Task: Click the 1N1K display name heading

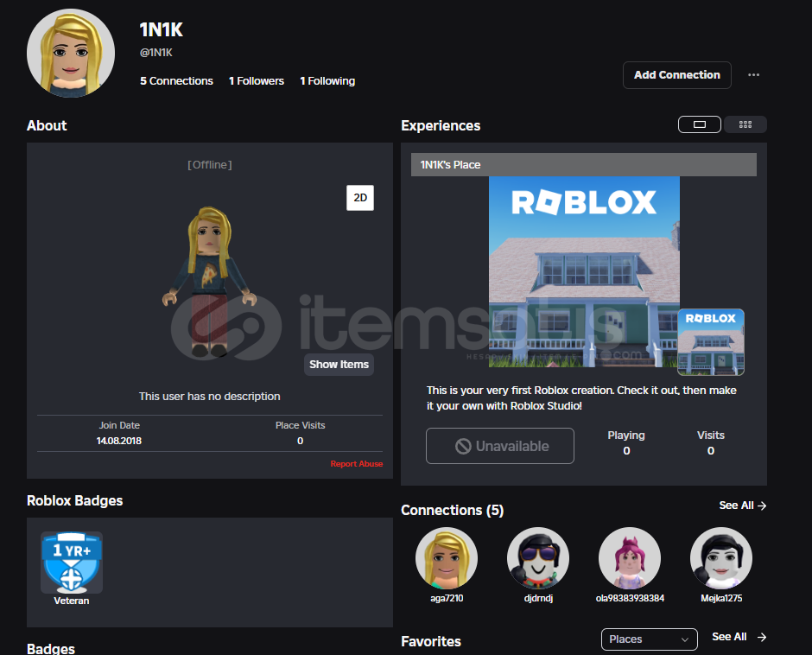Action: 162,30
